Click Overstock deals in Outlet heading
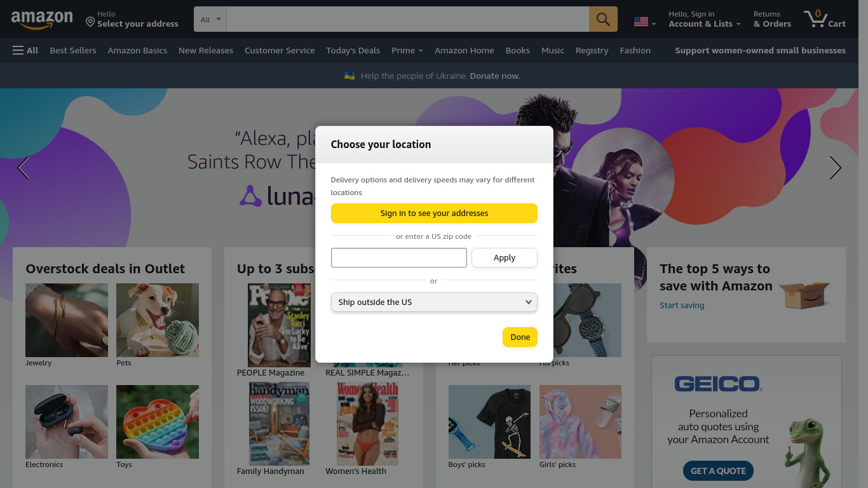Viewport: 868px width, 488px height. point(105,269)
